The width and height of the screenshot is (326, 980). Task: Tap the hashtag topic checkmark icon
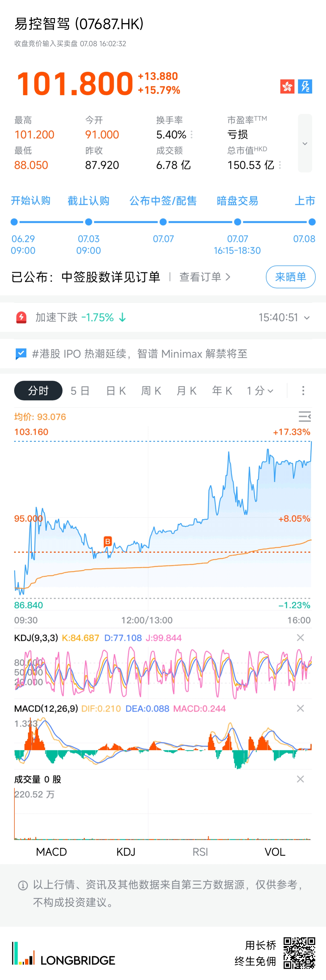(x=21, y=354)
